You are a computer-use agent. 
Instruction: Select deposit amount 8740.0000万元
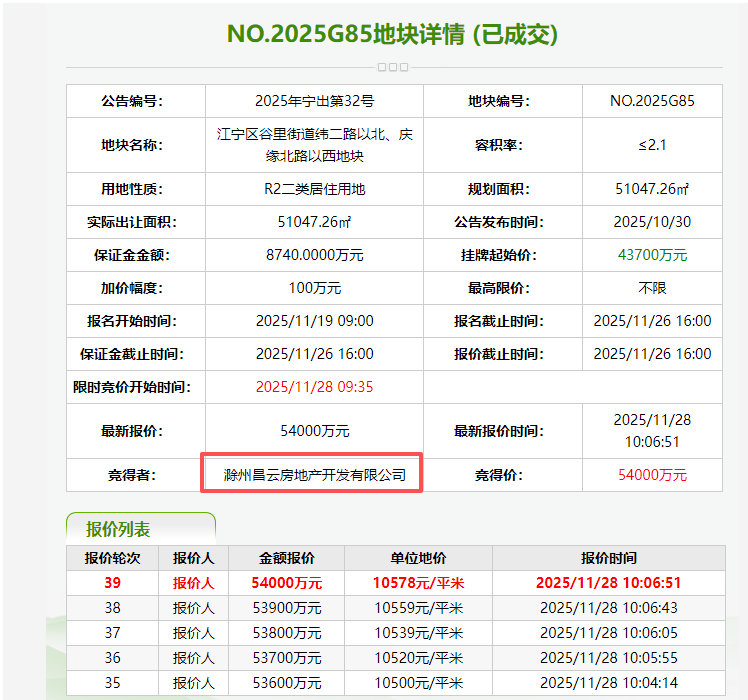[314, 255]
